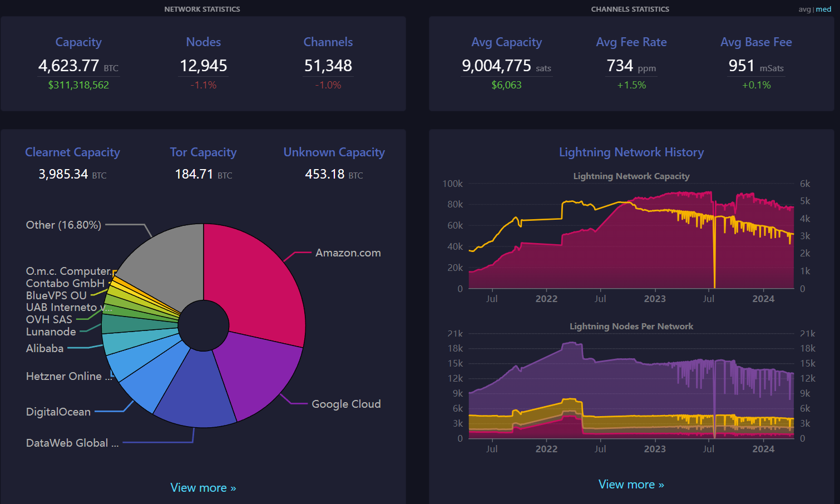840x504 pixels.
Task: Click the +0.1% base fee change
Action: (x=756, y=85)
